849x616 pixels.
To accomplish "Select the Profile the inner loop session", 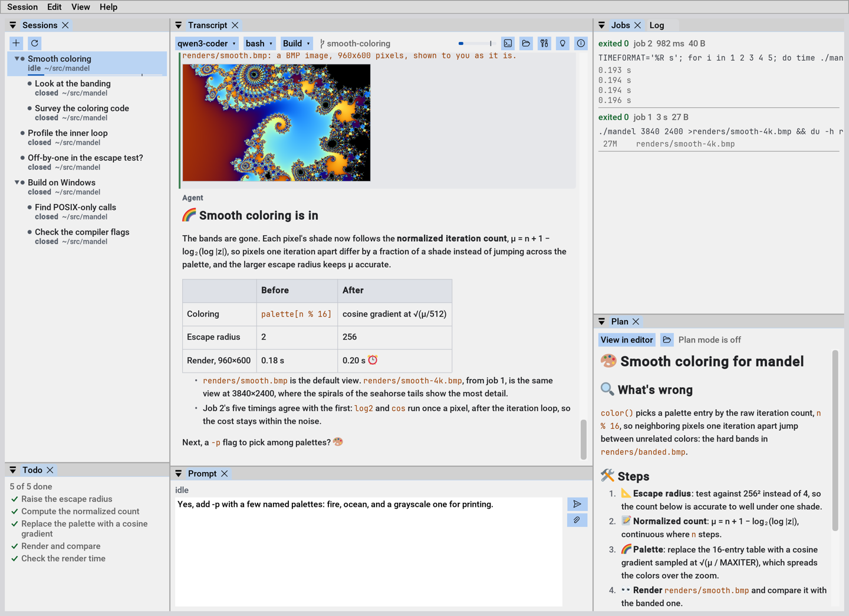I will (x=87, y=137).
